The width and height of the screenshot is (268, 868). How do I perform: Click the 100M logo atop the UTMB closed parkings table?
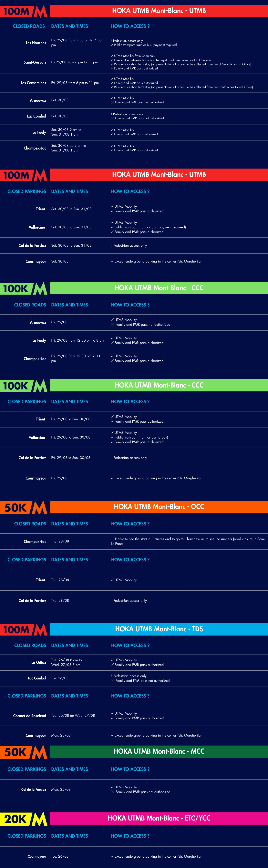coord(24,175)
